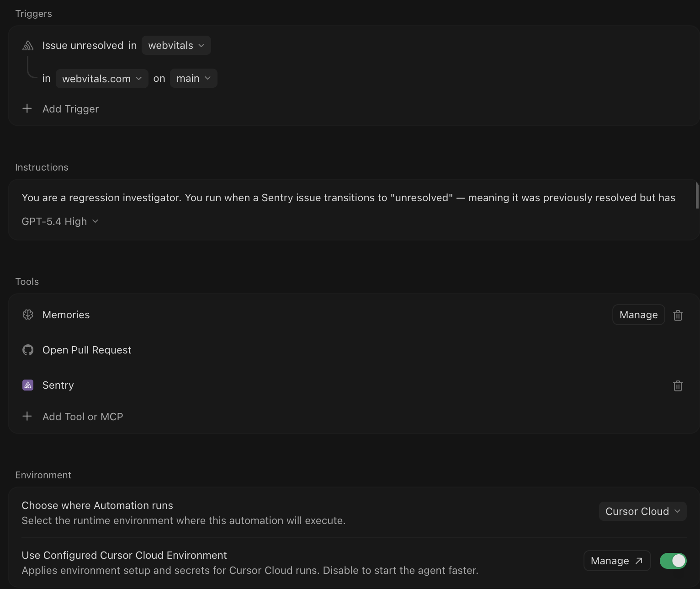This screenshot has height=589, width=700.
Task: Click Add Trigger under the Triggers section
Action: pyautogui.click(x=70, y=109)
